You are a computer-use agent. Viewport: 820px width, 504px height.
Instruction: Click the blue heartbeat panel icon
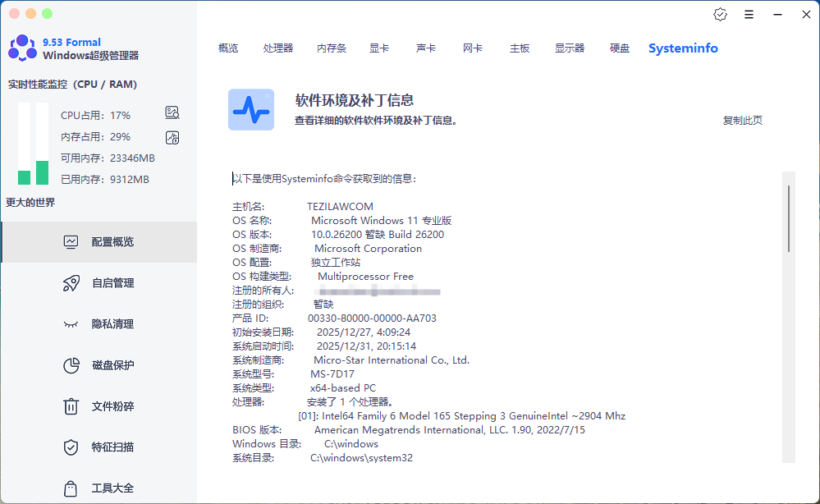click(251, 108)
